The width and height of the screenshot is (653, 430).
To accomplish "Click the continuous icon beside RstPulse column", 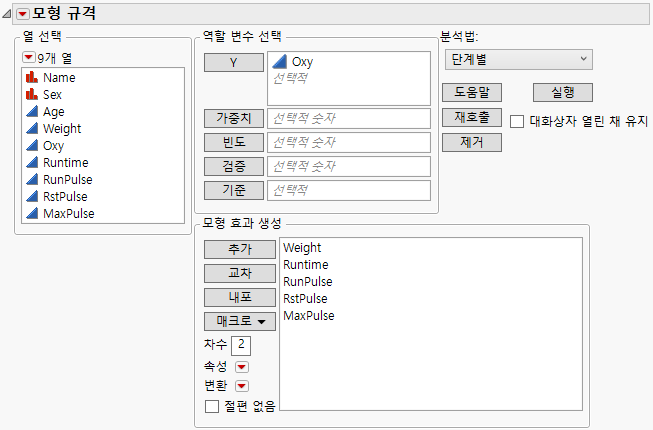I will 32,196.
